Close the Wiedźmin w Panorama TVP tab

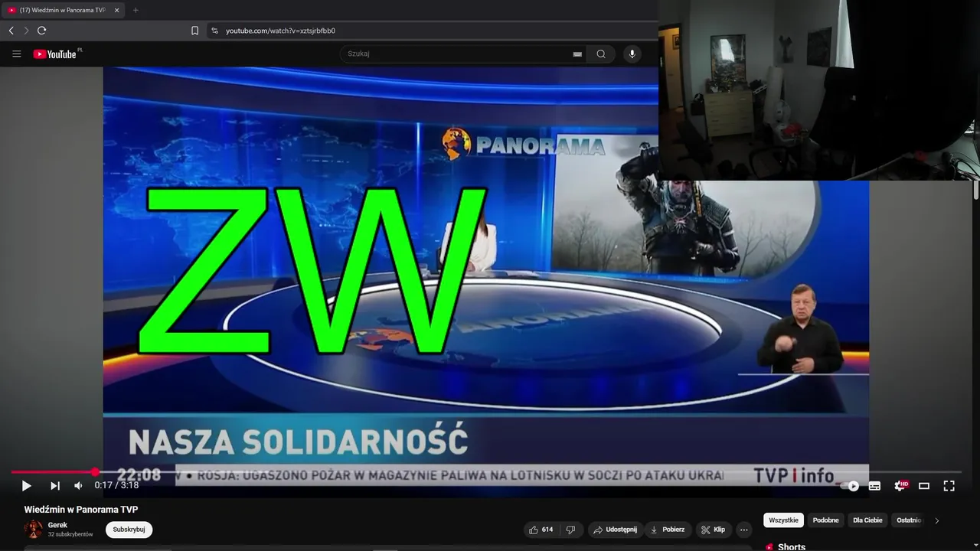pos(116,10)
